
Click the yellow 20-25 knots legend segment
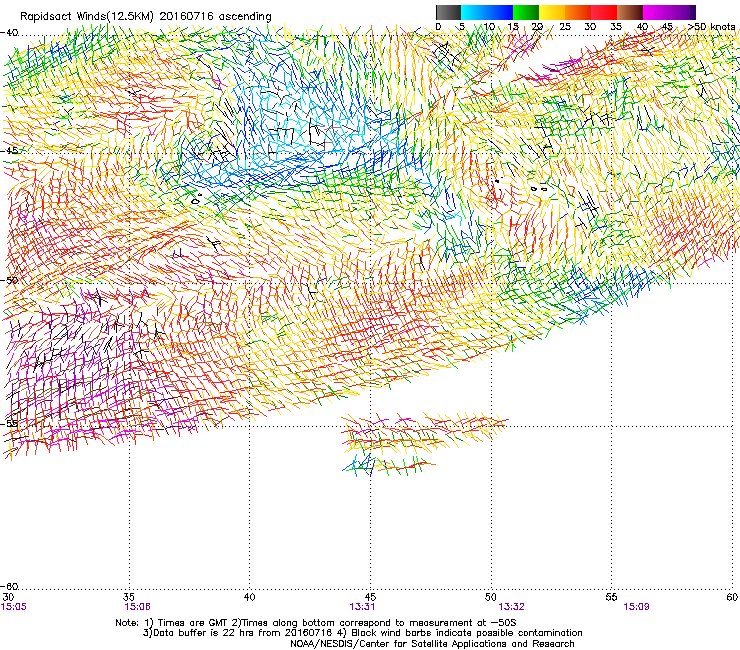(x=552, y=12)
